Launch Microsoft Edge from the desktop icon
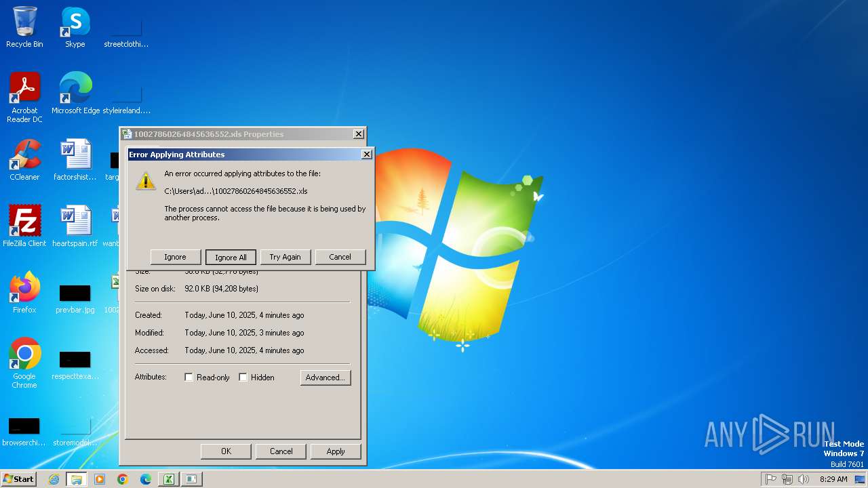 pos(75,94)
